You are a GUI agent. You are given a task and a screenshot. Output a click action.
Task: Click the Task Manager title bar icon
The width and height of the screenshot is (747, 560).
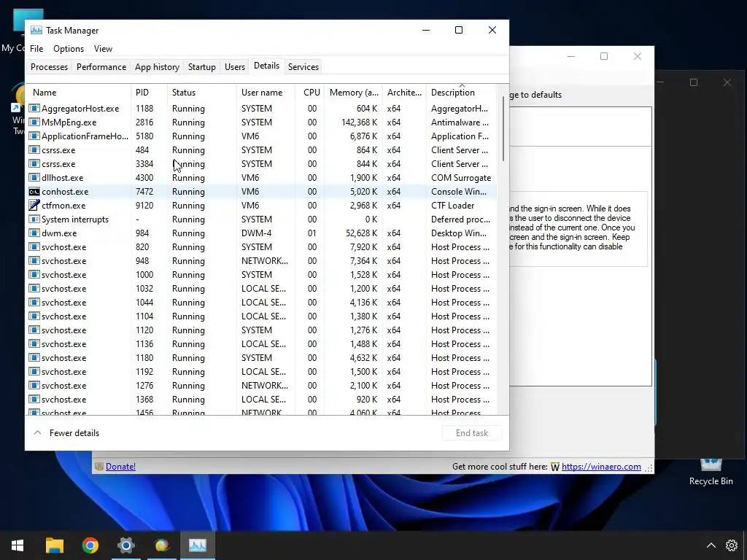point(36,30)
